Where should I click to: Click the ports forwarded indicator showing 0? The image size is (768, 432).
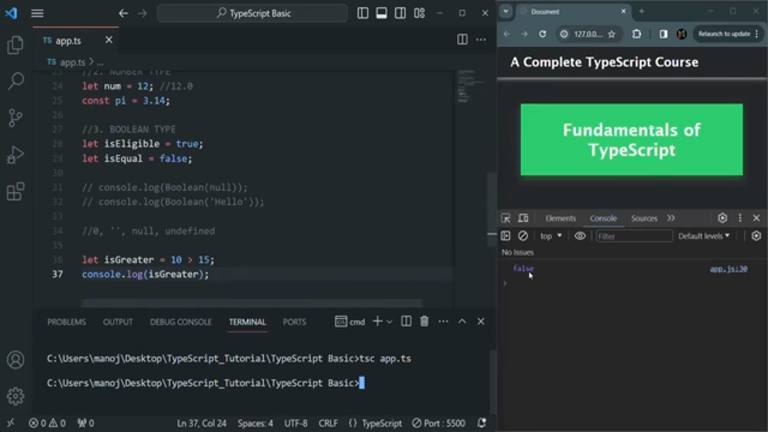86,423
